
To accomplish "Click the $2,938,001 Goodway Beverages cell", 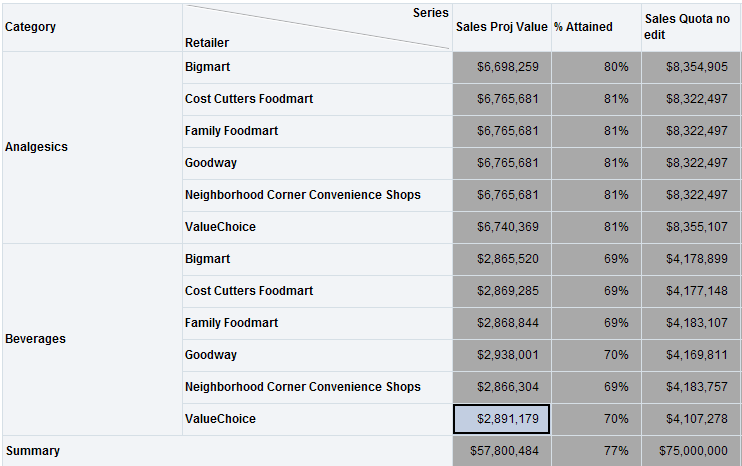I will (502, 355).
